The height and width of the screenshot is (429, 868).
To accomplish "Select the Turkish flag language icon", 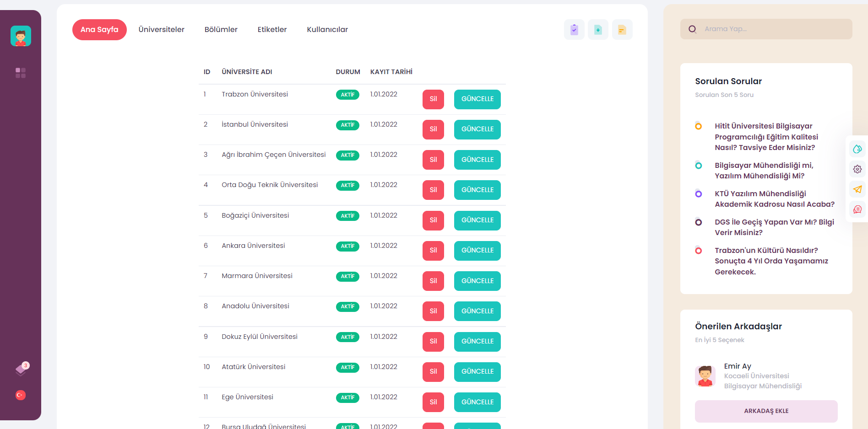I will coord(20,395).
